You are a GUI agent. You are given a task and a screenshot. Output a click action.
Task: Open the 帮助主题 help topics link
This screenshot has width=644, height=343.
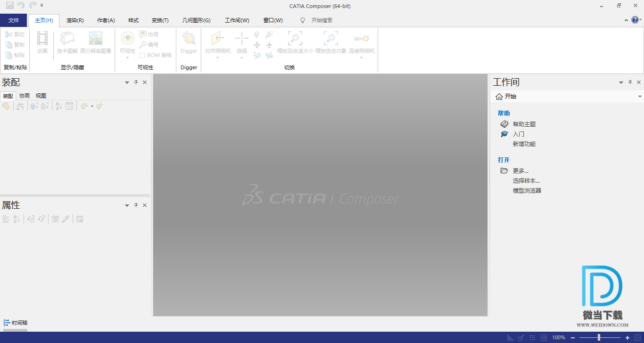(524, 124)
